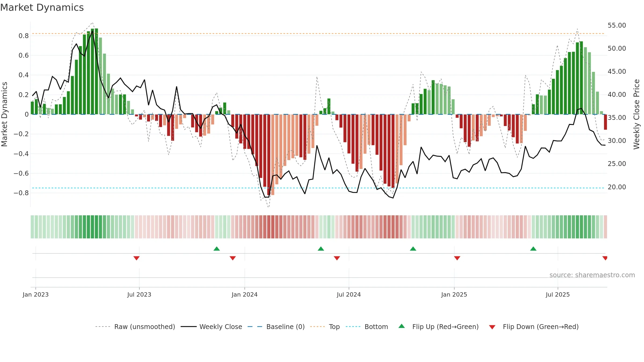Click the 50.00 price axis label
644x362 pixels.
[x=617, y=48]
